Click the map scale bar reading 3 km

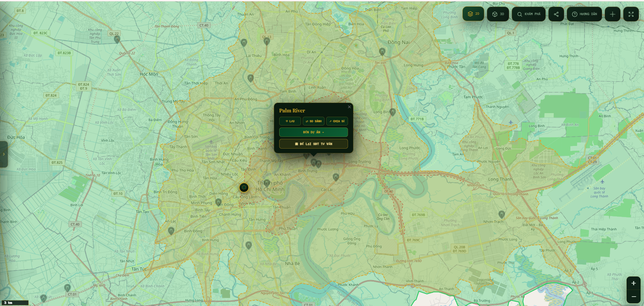coord(15,303)
